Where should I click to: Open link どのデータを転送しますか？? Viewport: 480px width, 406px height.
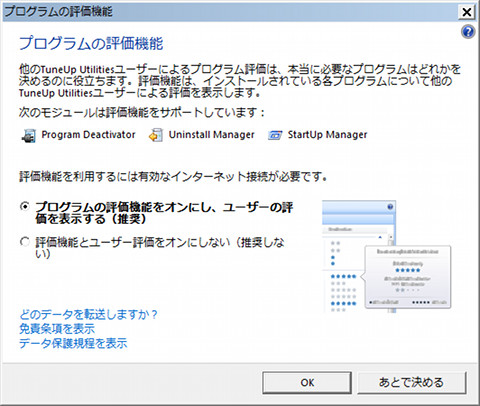(x=88, y=314)
